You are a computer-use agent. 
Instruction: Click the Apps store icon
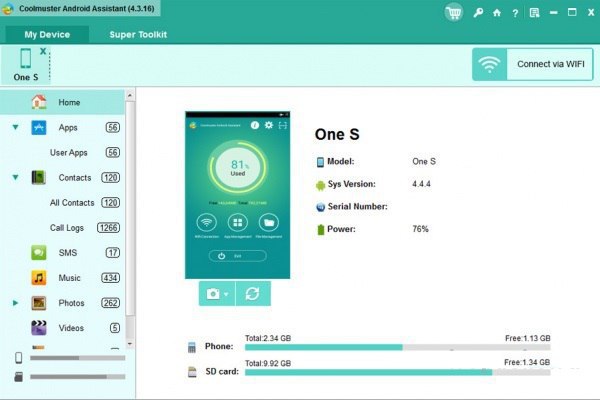click(x=39, y=127)
